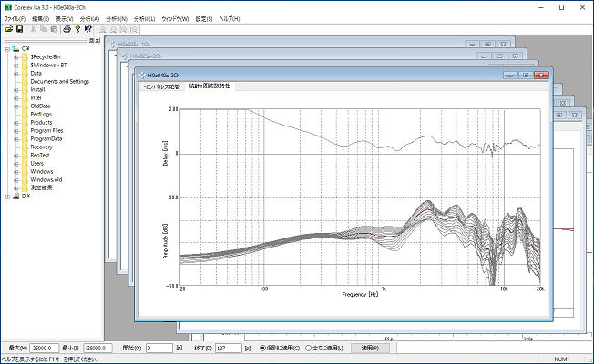The height and width of the screenshot is (364, 594).
Task: Click the Open file toolbar icon
Action: [9, 29]
